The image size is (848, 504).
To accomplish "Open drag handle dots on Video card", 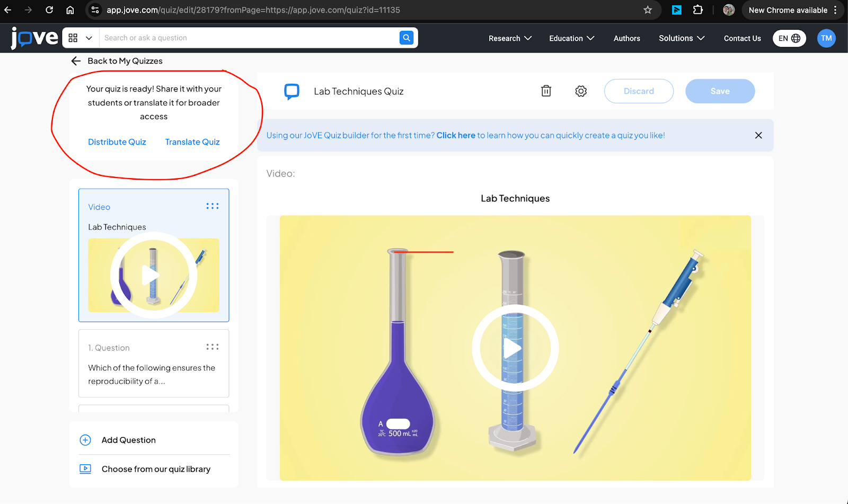I will coord(213,206).
